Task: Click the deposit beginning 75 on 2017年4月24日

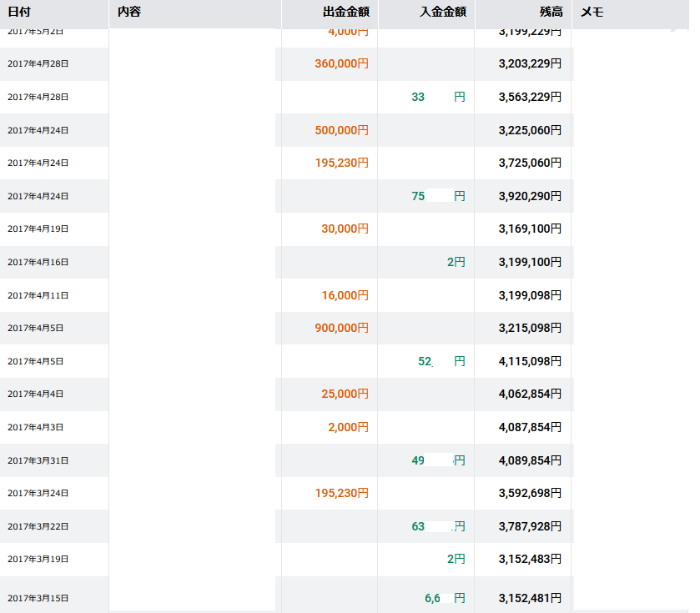Action: 438,196
